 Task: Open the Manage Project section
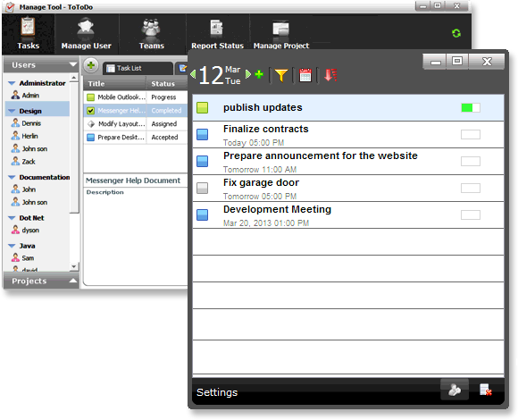pyautogui.click(x=281, y=34)
